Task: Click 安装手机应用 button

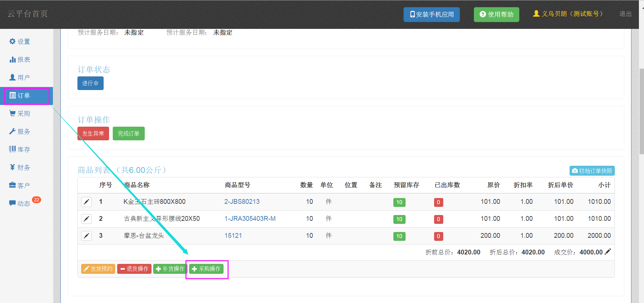Action: pyautogui.click(x=432, y=15)
